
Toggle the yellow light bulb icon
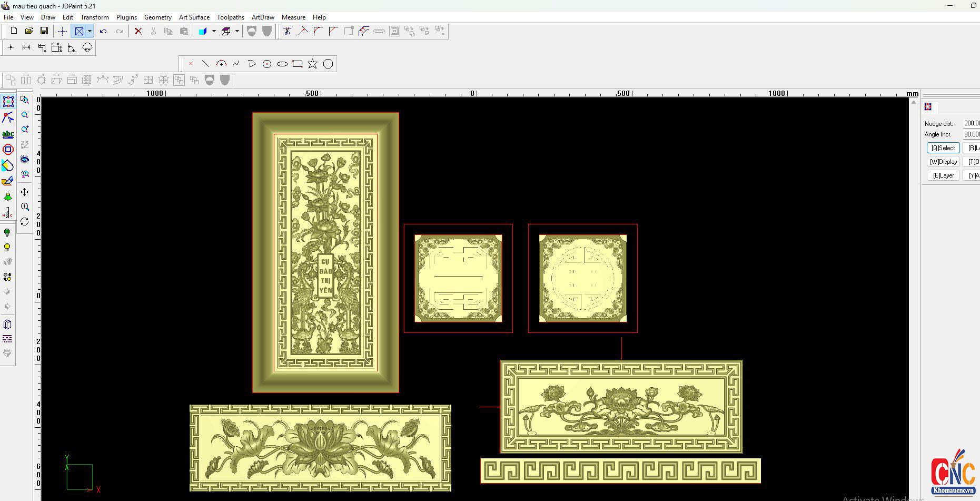(7, 248)
